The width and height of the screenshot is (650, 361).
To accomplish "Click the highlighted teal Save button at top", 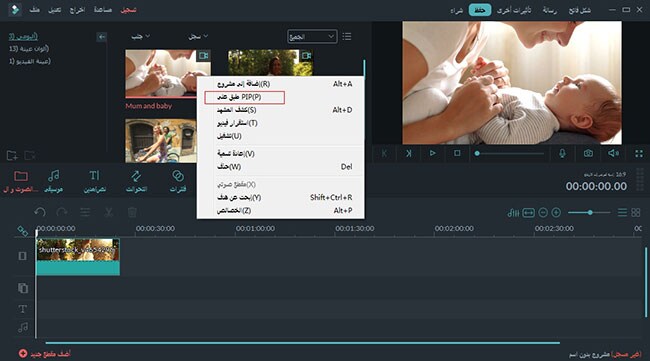I will pos(480,10).
